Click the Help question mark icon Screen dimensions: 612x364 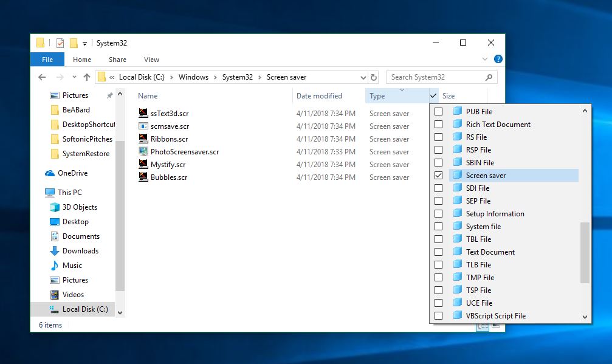498,60
